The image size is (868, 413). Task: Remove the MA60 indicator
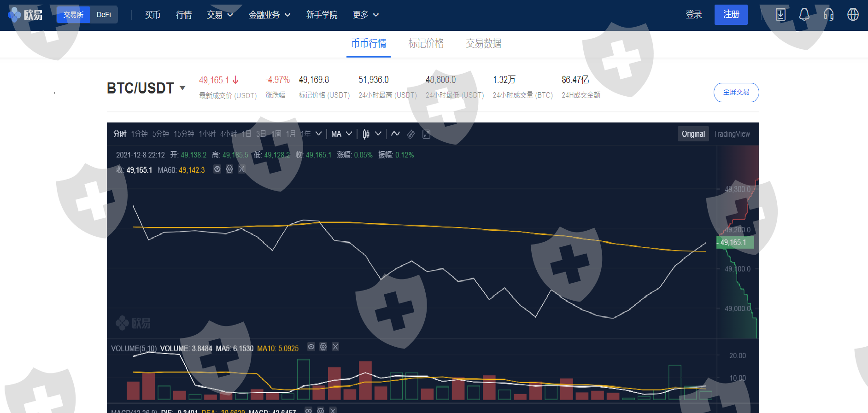click(x=241, y=169)
